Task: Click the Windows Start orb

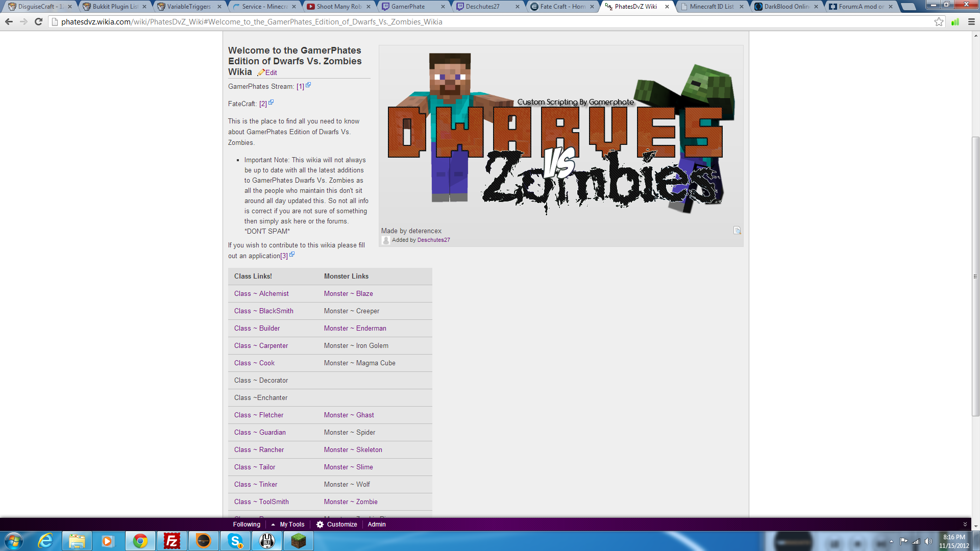Action: click(x=14, y=541)
